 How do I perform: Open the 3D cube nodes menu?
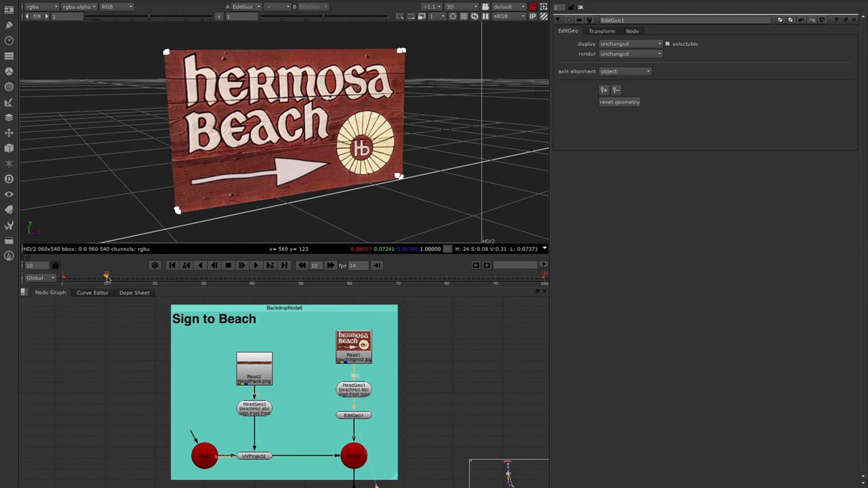pos(9,148)
